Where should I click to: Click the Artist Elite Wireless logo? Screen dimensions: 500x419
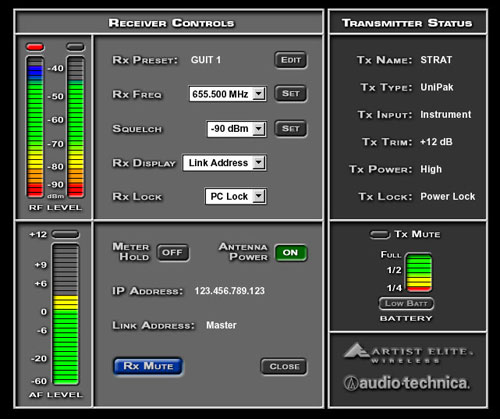pos(408,353)
